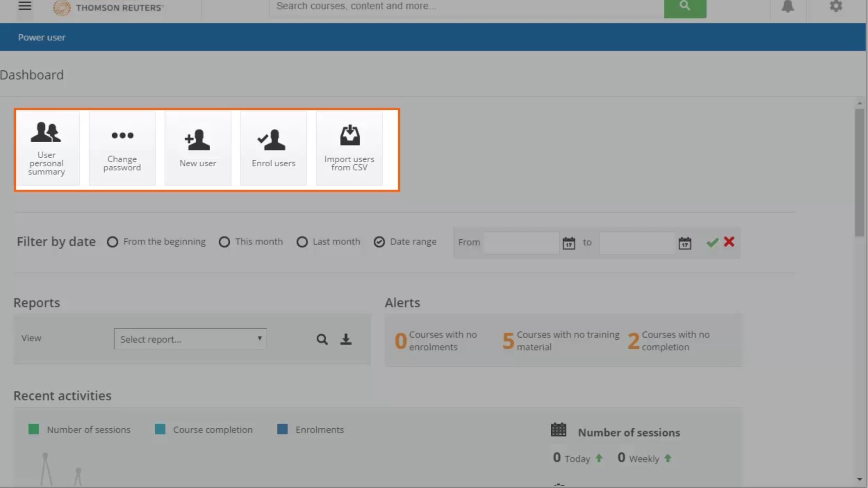Open the From date calendar picker
This screenshot has width=868, height=488.
569,243
